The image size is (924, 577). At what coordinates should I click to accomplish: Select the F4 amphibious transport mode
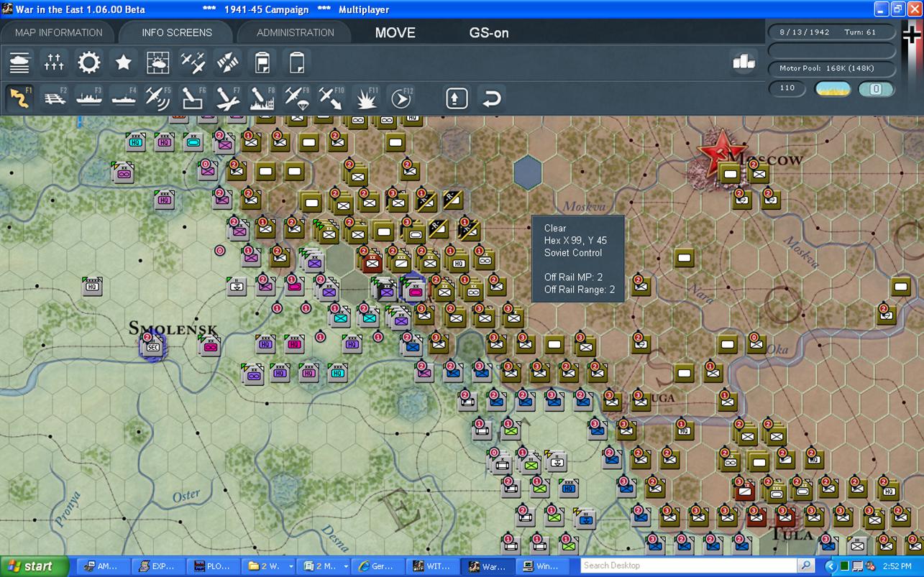(x=124, y=98)
